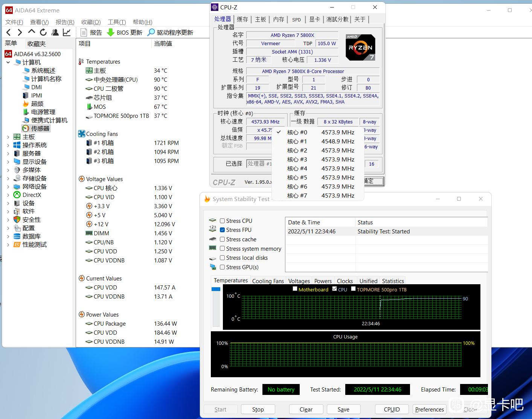Image resolution: width=532 pixels, height=419 pixels.
Task: Click the CPU-Z window title icon
Action: point(215,7)
